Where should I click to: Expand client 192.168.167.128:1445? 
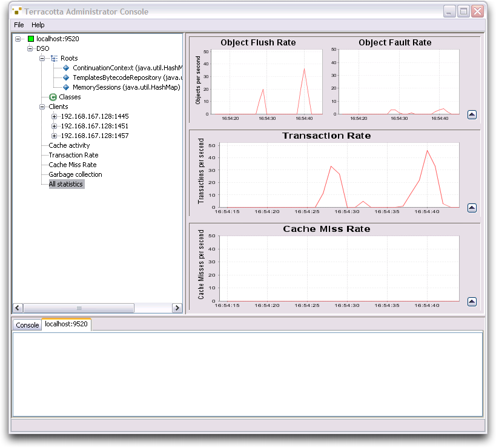tap(54, 117)
